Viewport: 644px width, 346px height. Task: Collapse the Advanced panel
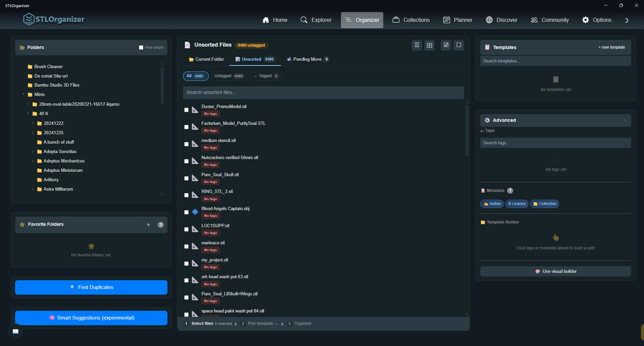click(x=625, y=120)
